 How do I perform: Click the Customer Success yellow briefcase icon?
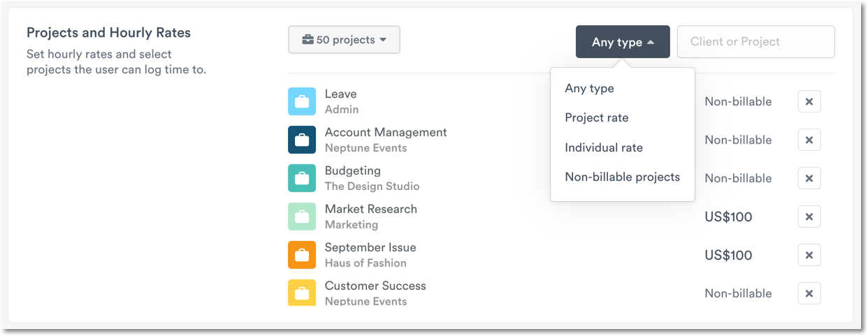click(x=302, y=293)
